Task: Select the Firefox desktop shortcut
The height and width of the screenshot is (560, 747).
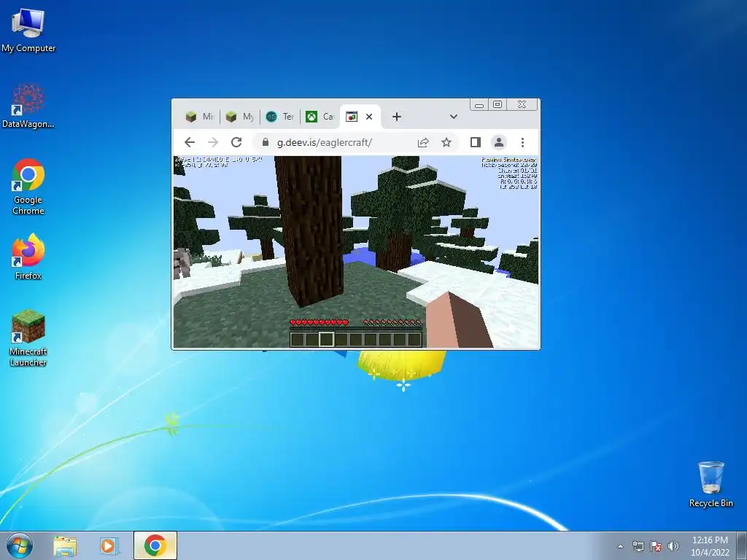Action: 28,256
